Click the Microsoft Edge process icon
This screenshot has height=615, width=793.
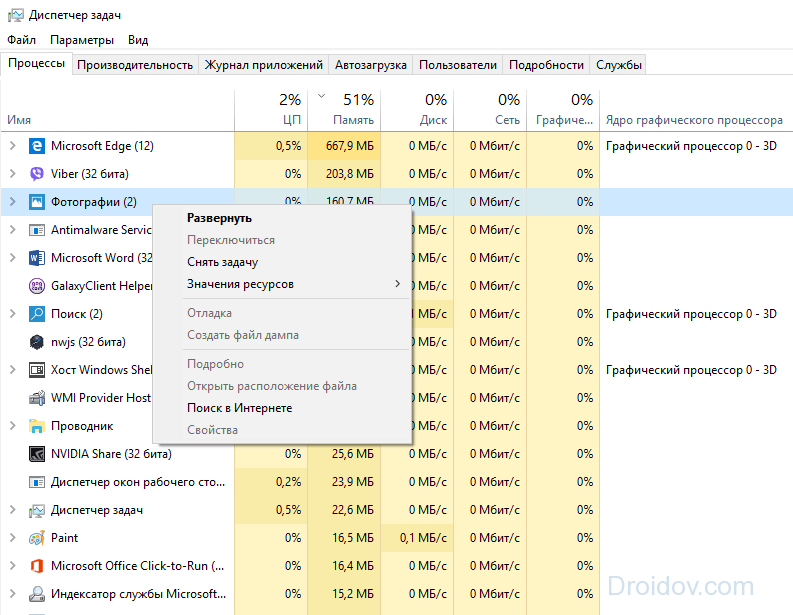coord(36,146)
